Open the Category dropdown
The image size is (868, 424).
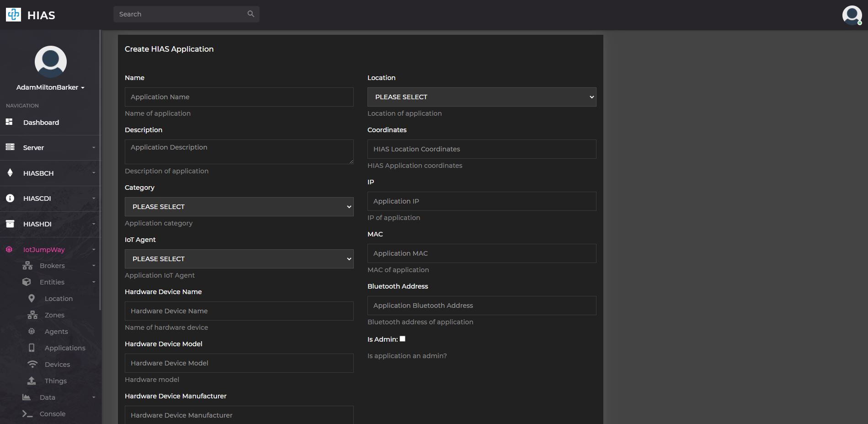239,207
